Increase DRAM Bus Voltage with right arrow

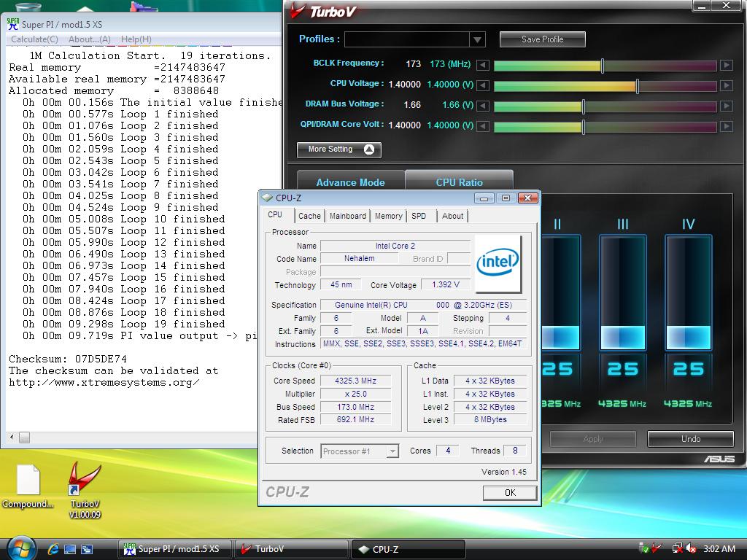coord(726,106)
